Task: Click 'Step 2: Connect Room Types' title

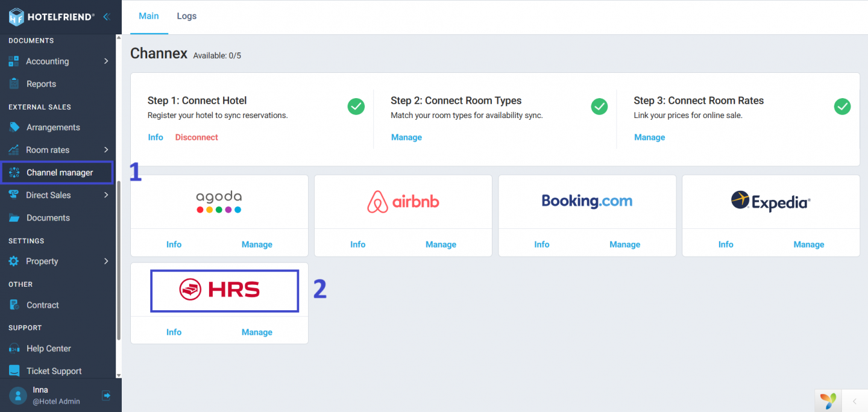Action: tap(456, 101)
